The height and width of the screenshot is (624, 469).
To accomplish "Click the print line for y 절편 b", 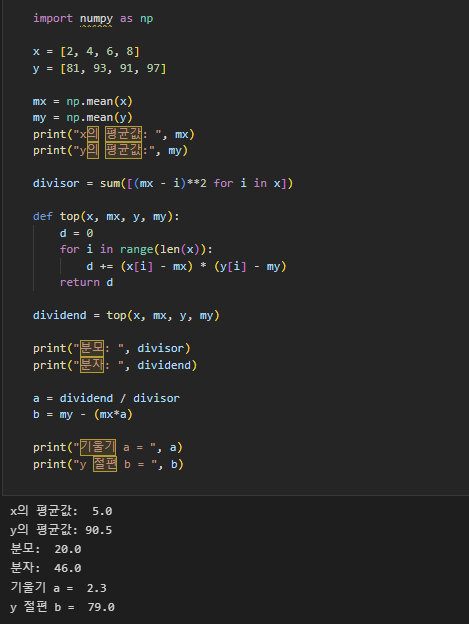I will click(108, 464).
